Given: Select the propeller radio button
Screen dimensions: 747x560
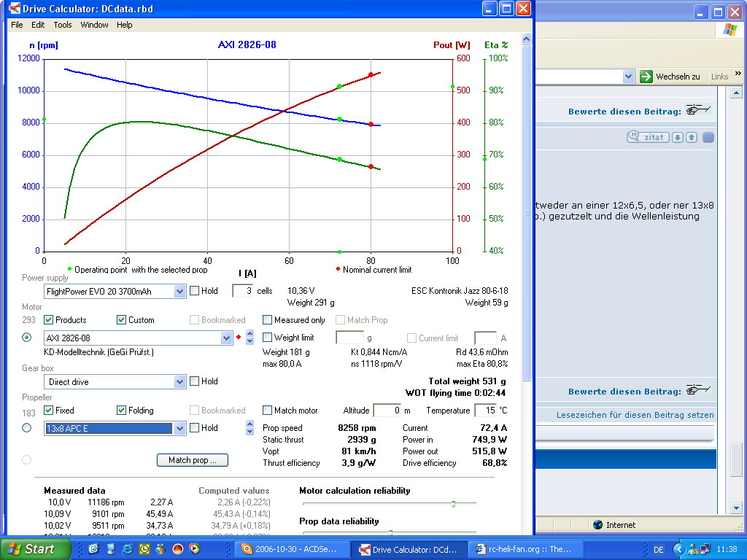Looking at the screenshot, I should tap(27, 427).
